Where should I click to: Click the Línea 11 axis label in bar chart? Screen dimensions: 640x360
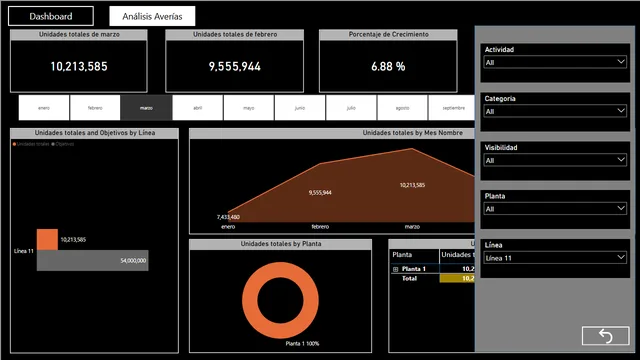tap(24, 251)
